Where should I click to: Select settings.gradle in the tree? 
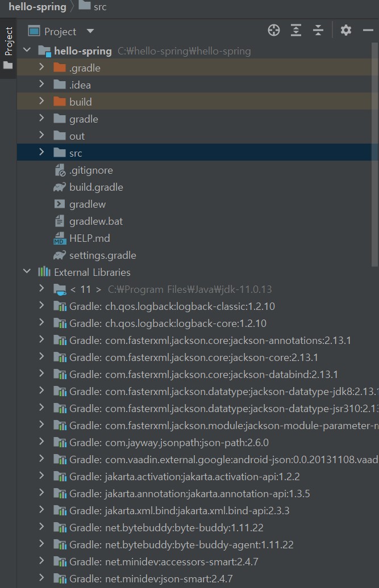coord(103,255)
